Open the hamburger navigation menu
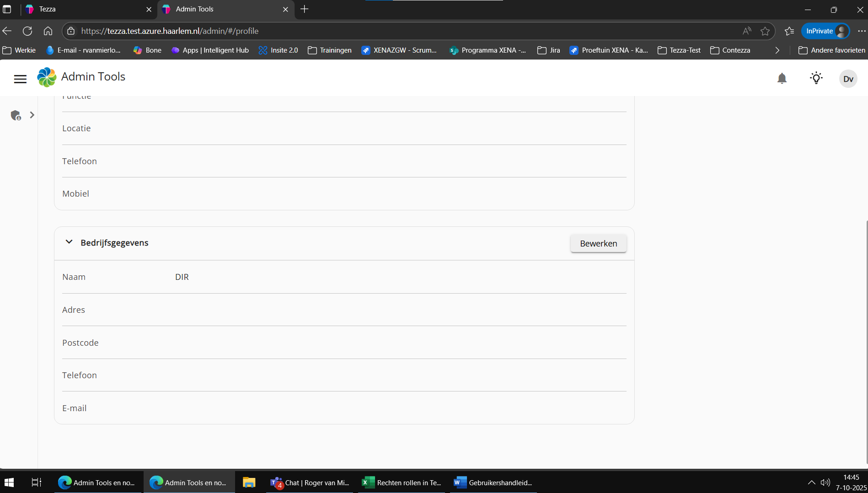 [x=20, y=79]
